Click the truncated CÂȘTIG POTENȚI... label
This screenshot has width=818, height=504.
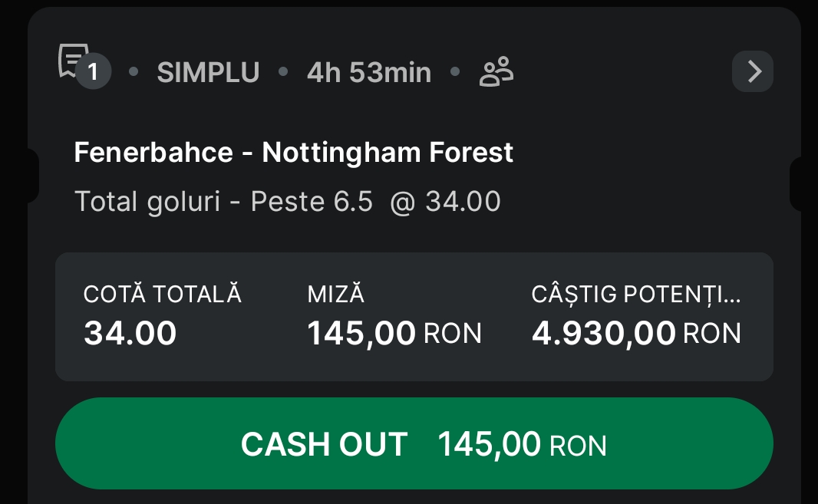click(635, 294)
